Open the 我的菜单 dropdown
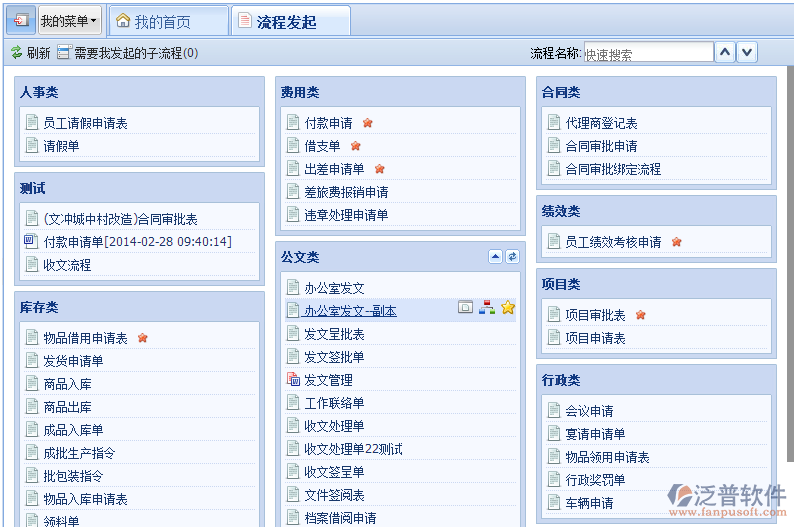 pyautogui.click(x=69, y=20)
